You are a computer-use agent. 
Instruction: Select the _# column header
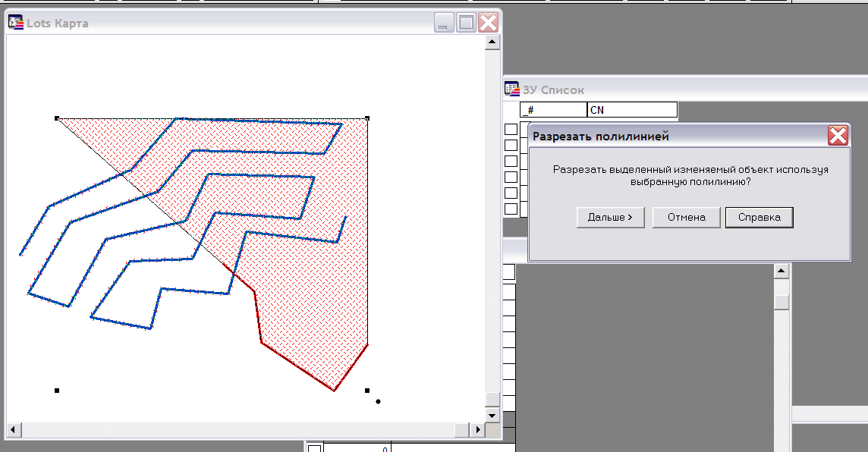(x=554, y=109)
